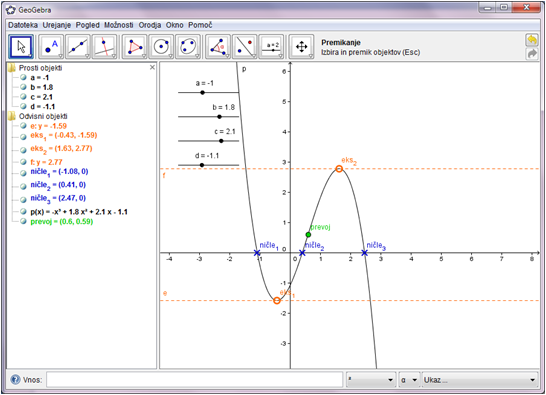Toggle visibility of p(x) polynomial
546x395 pixels.
coord(23,211)
